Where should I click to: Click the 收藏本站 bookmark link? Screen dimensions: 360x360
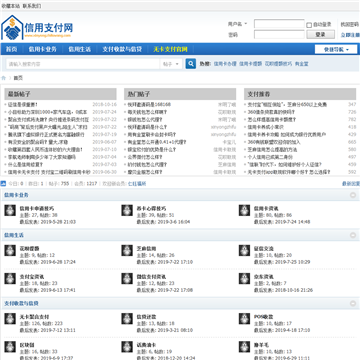(10, 6)
